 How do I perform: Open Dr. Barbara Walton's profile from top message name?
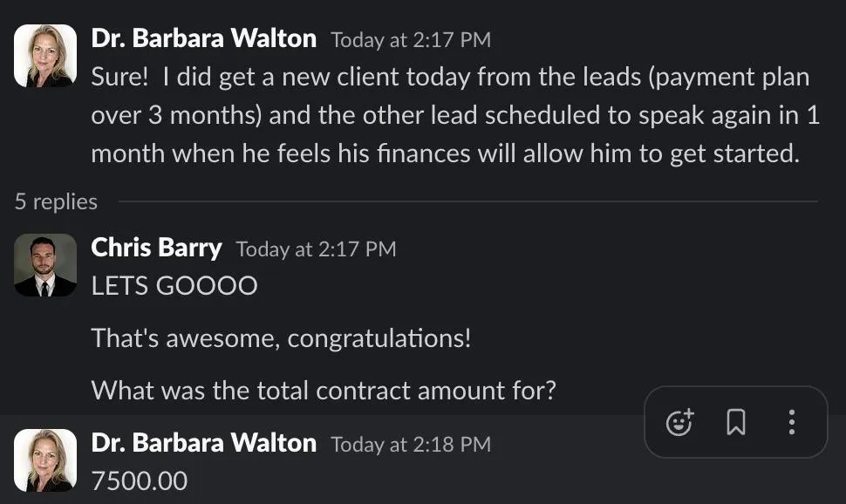203,38
